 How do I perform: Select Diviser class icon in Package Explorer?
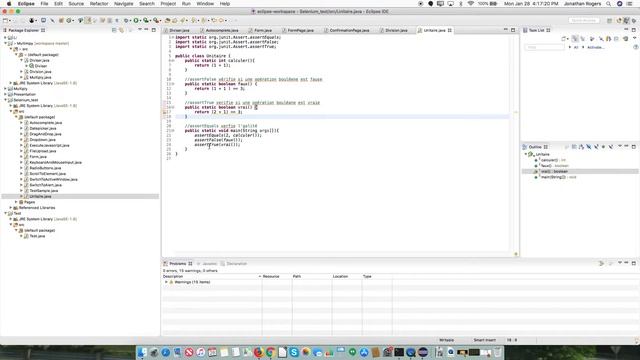coord(31,66)
